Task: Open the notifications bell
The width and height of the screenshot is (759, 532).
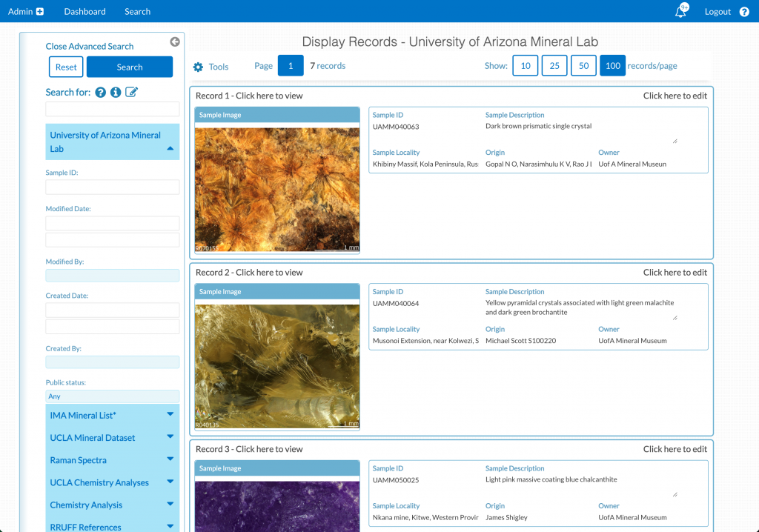Action: click(x=681, y=11)
